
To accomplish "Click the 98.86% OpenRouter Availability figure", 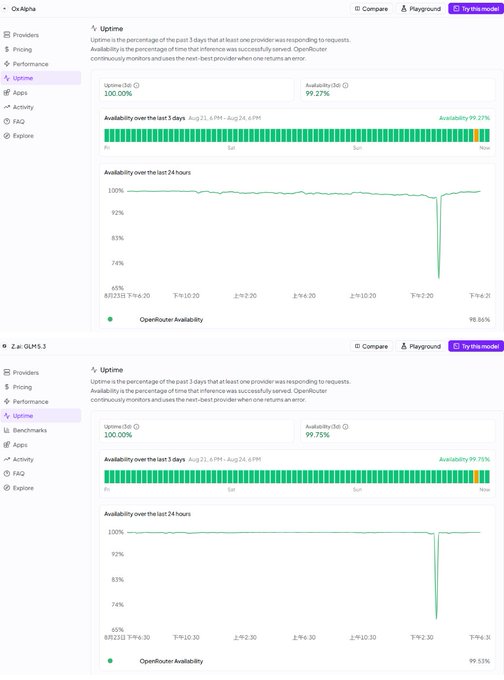I will pos(479,319).
